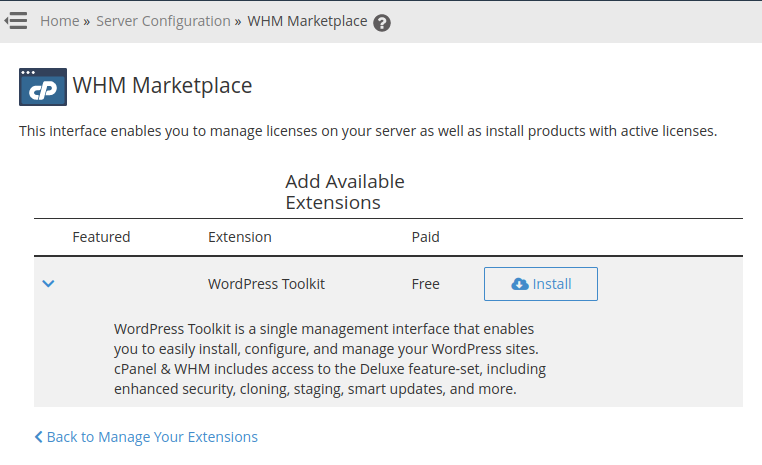
Task: Click the WordPress Toolkit description text
Action: [330, 359]
